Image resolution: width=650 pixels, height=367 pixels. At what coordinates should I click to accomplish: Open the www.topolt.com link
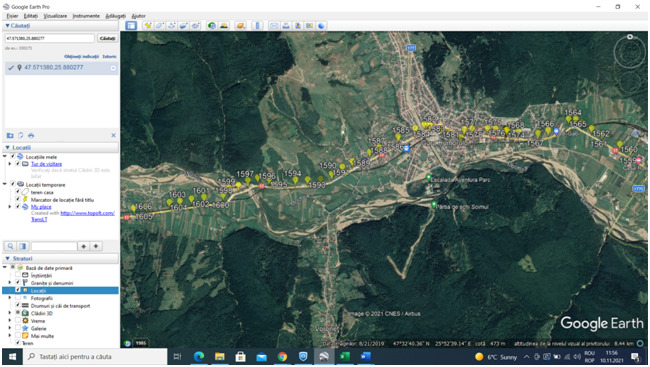click(x=87, y=213)
